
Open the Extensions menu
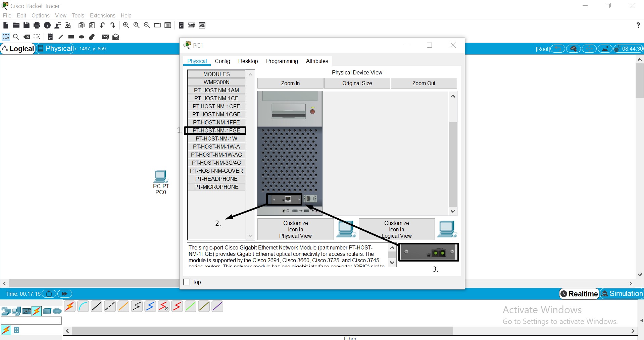point(102,15)
